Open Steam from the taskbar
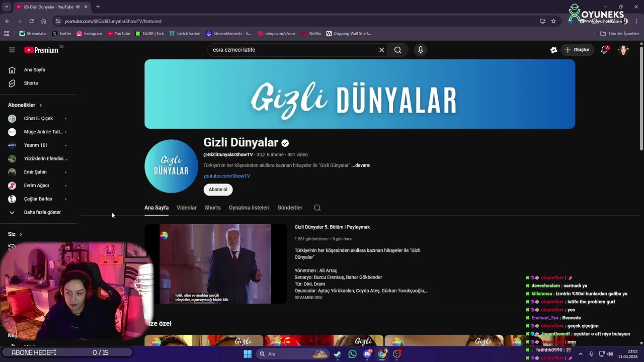Viewport: 644px width, 362px height. click(x=337, y=354)
